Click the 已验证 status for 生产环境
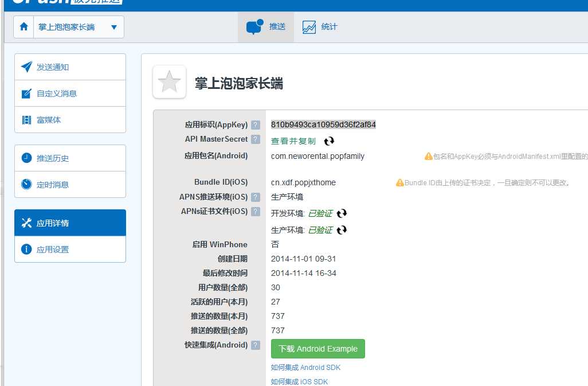 pyautogui.click(x=320, y=230)
